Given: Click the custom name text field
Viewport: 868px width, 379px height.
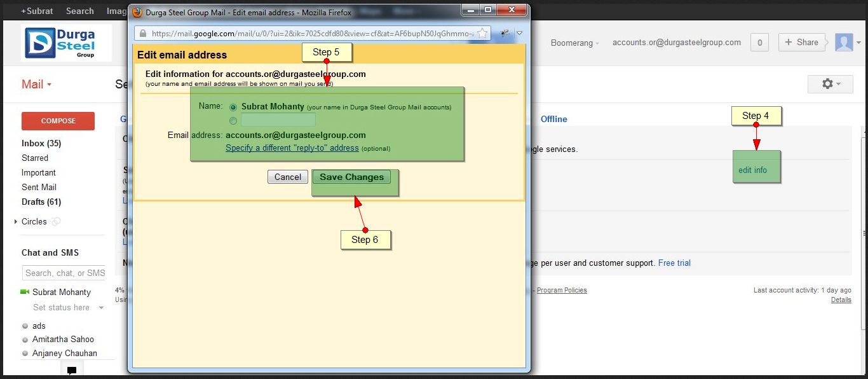Looking at the screenshot, I should [278, 120].
